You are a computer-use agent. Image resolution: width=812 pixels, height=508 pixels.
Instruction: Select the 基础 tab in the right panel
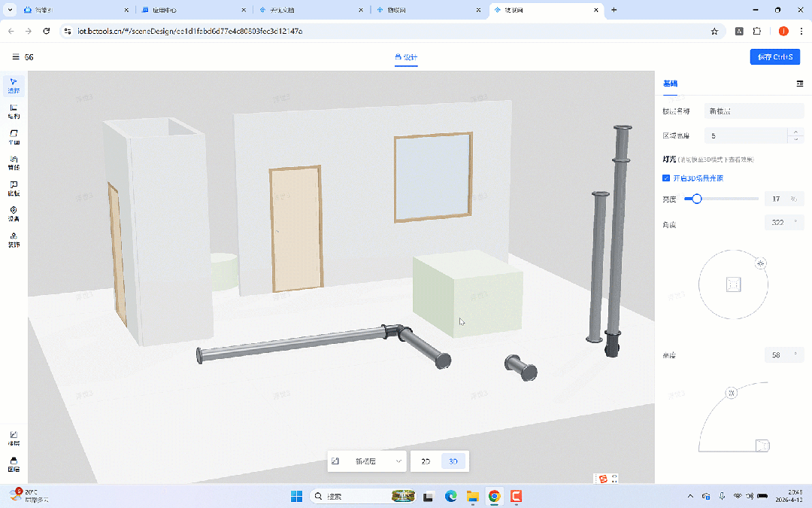tap(670, 84)
